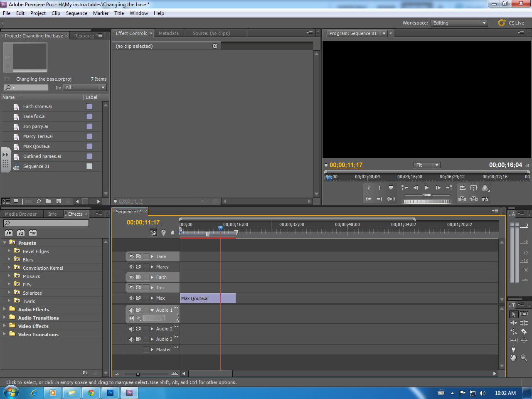Toggle Loop playback in Program monitor
532x399 pixels.
pyautogui.click(x=463, y=188)
